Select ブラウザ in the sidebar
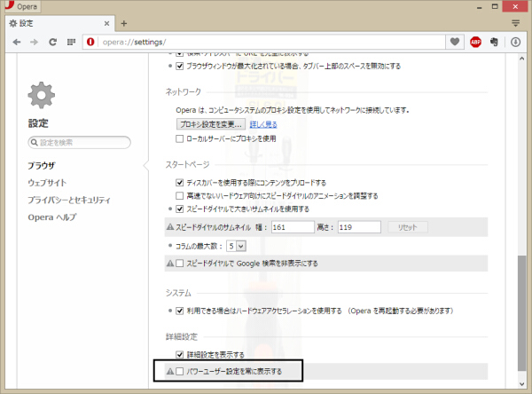This screenshot has height=394, width=532. coord(42,166)
